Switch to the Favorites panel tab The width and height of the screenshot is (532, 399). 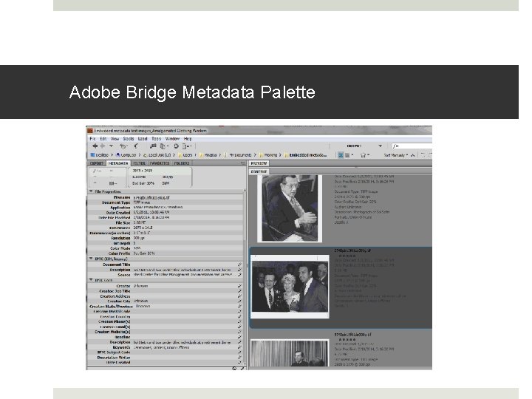pos(160,163)
